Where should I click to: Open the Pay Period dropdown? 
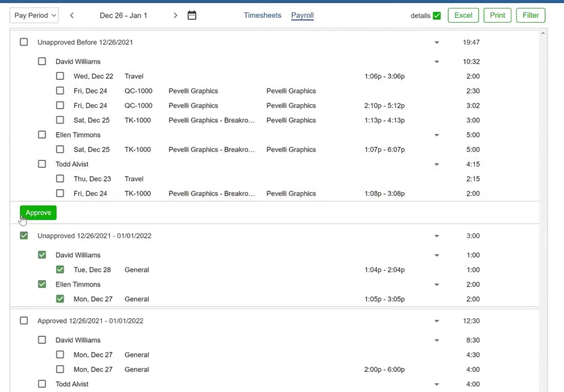coord(34,16)
